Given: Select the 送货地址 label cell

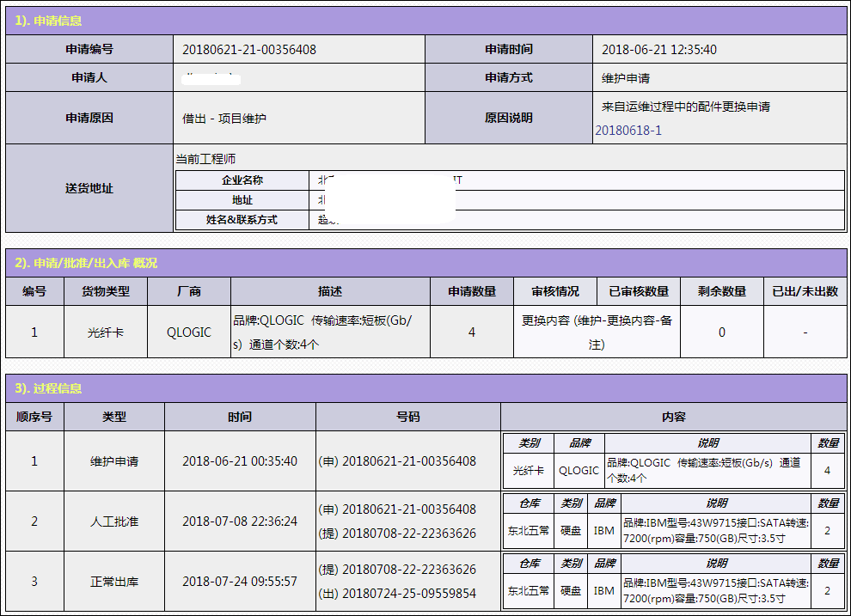Looking at the screenshot, I should [89, 188].
